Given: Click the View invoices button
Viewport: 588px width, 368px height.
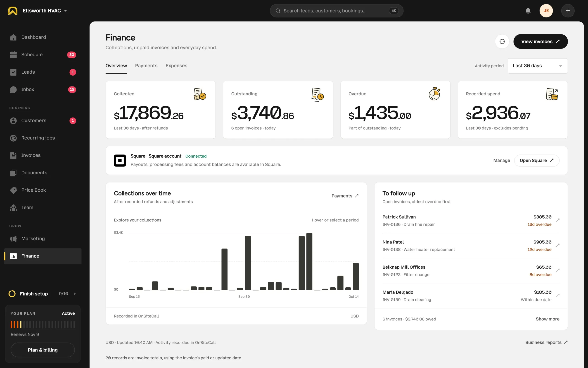Looking at the screenshot, I should 540,42.
